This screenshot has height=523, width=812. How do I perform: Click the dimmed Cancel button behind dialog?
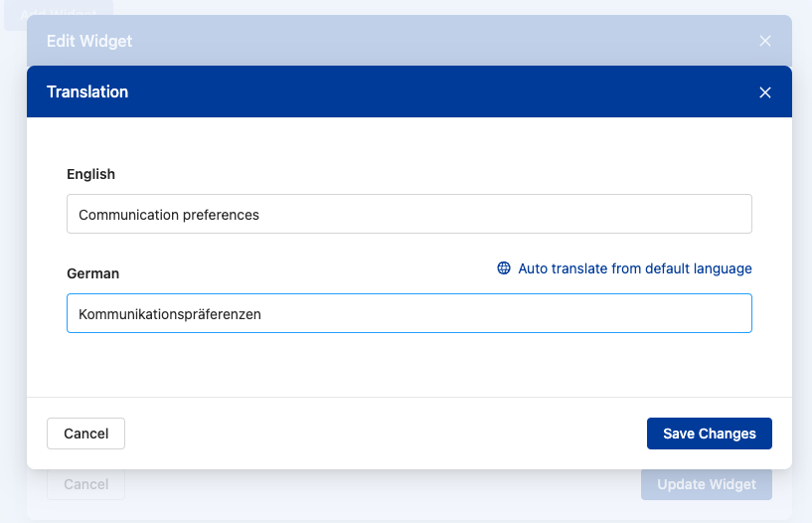pos(85,484)
